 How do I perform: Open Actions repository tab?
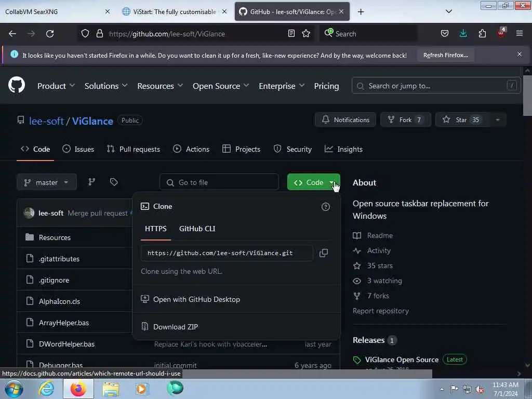(x=191, y=149)
